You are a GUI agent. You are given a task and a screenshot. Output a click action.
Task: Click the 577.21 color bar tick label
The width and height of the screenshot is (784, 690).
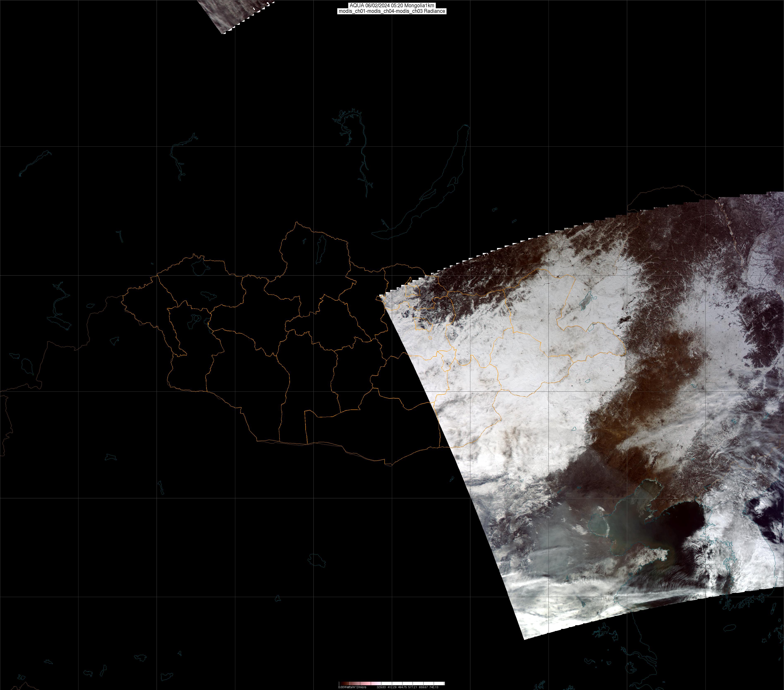[x=413, y=687]
